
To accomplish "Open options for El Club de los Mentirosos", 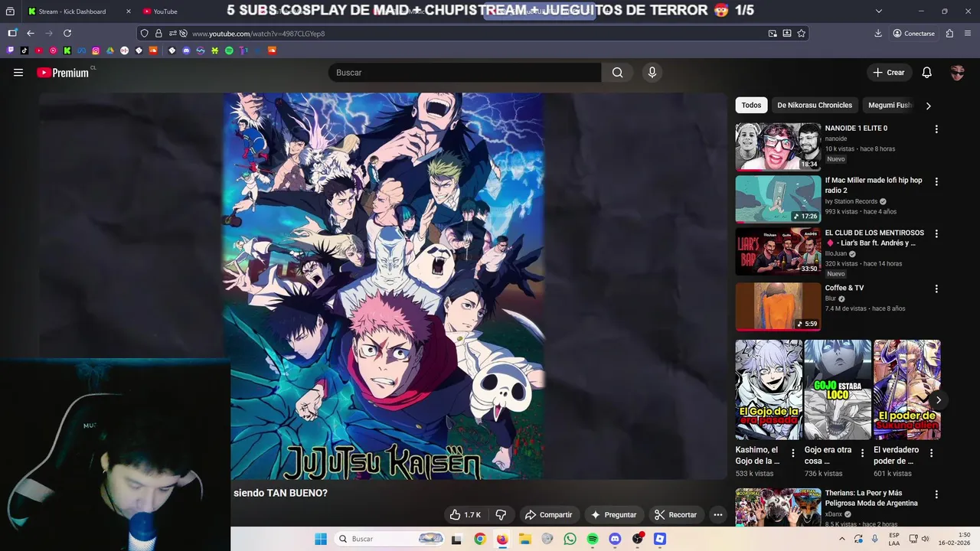I will pyautogui.click(x=936, y=234).
